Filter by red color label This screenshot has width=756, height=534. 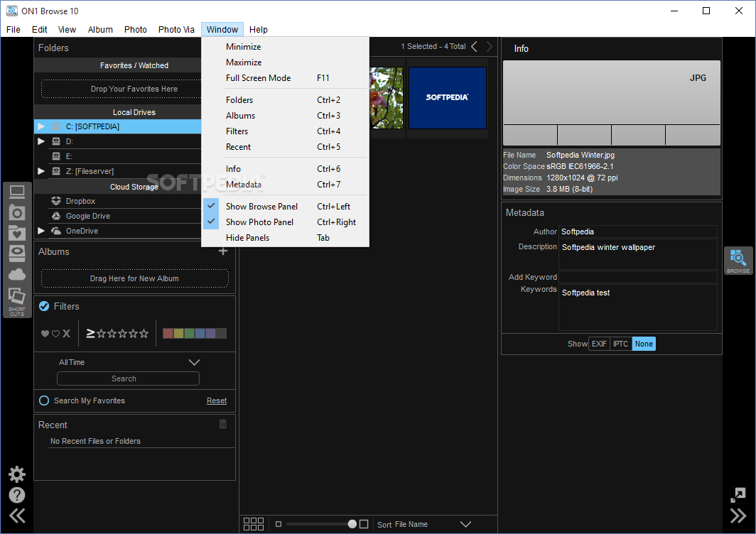coord(168,333)
